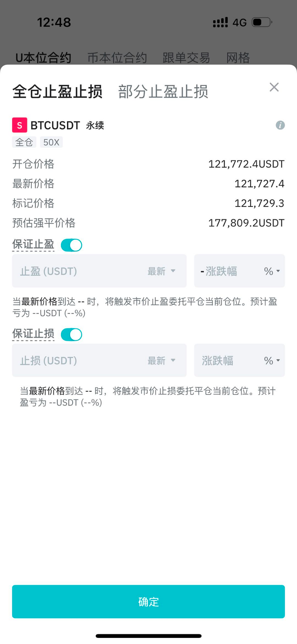
Task: Toggle the 保证止损 switch off
Action: 72,335
